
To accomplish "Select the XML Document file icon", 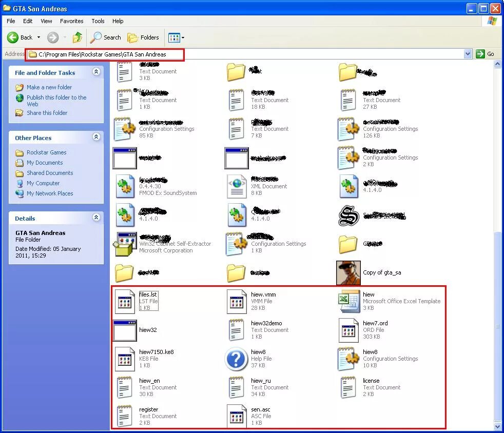I will point(237,187).
